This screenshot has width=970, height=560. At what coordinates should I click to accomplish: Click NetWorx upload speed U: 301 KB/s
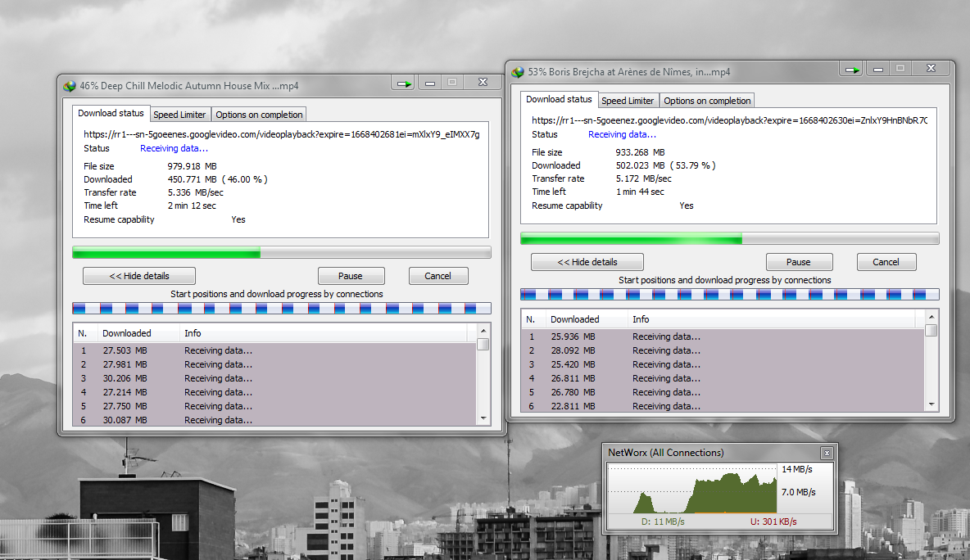[x=773, y=522]
